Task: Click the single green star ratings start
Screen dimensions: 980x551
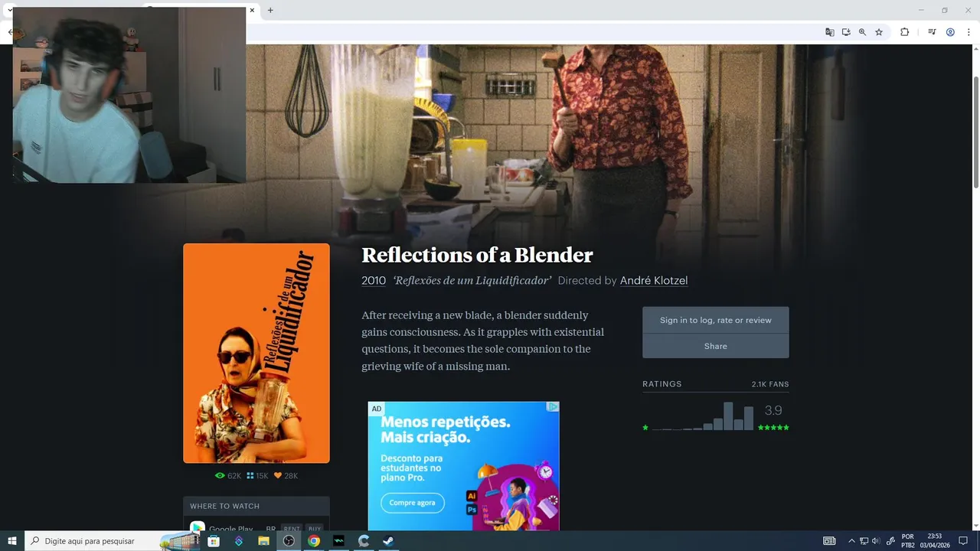Action: point(645,427)
